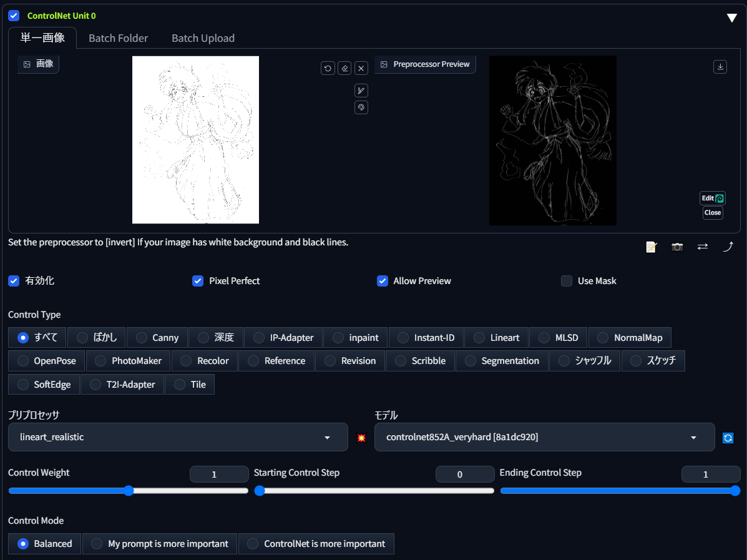Select the MLSD control type
This screenshot has width=747, height=560.
(559, 337)
